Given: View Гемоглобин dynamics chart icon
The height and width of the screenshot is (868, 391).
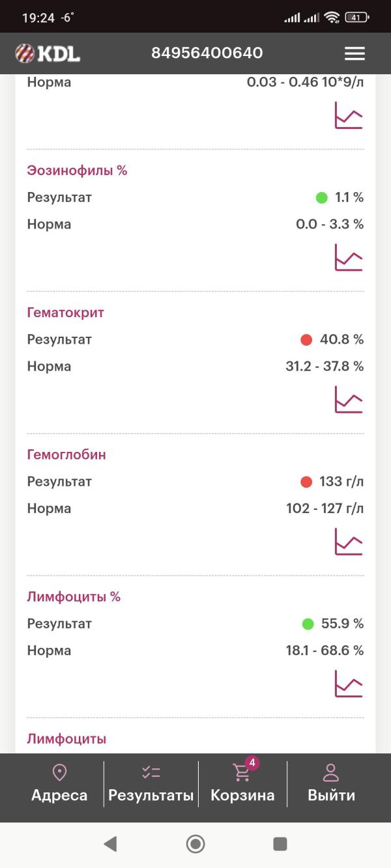Looking at the screenshot, I should tap(349, 541).
